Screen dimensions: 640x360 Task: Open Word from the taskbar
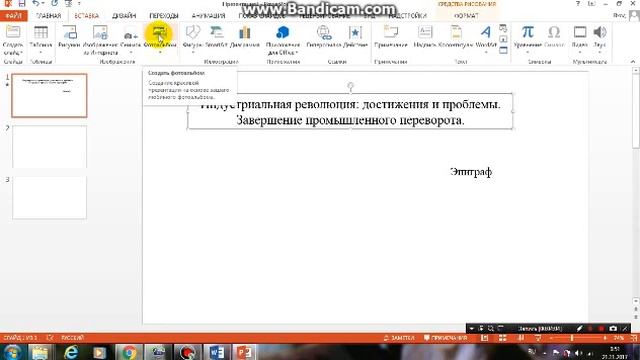(x=216, y=352)
